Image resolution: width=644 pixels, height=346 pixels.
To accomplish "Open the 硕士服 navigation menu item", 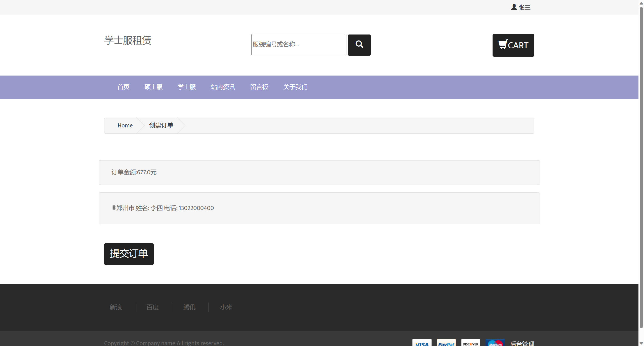I will (x=153, y=87).
